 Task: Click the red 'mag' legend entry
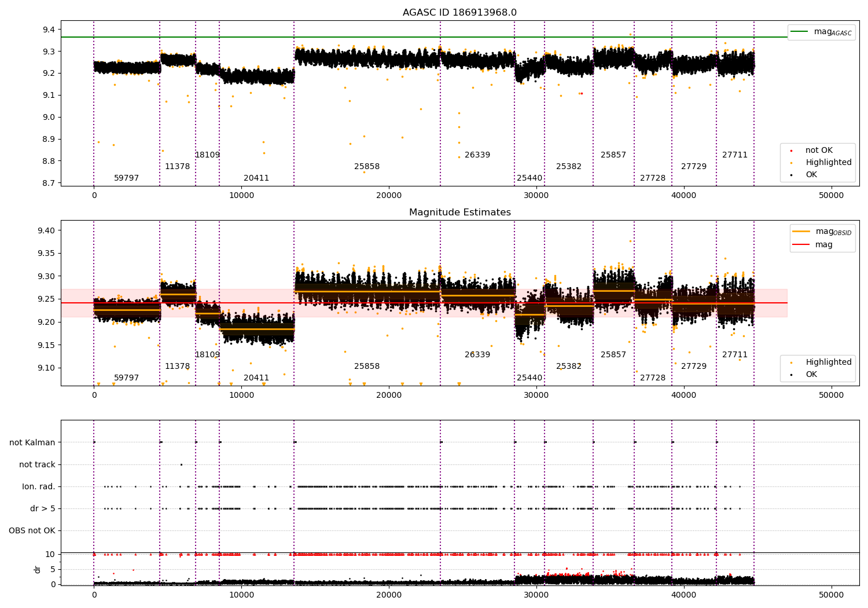812,245
